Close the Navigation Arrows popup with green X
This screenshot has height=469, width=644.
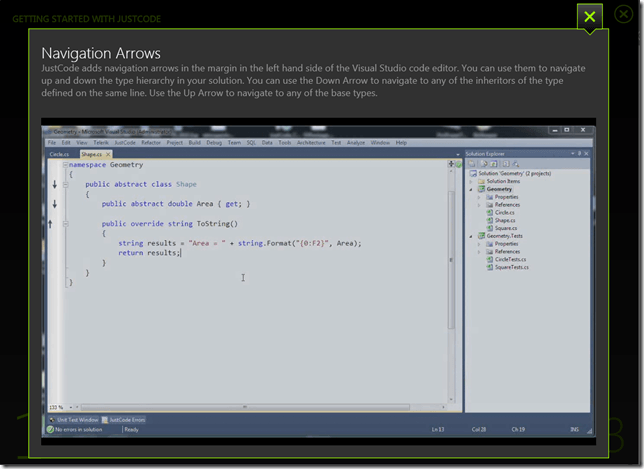[589, 17]
